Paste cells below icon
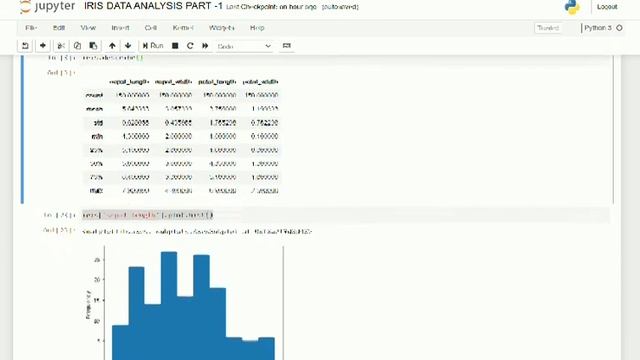Image resolution: width=640 pixels, height=360 pixels. pos(93,46)
